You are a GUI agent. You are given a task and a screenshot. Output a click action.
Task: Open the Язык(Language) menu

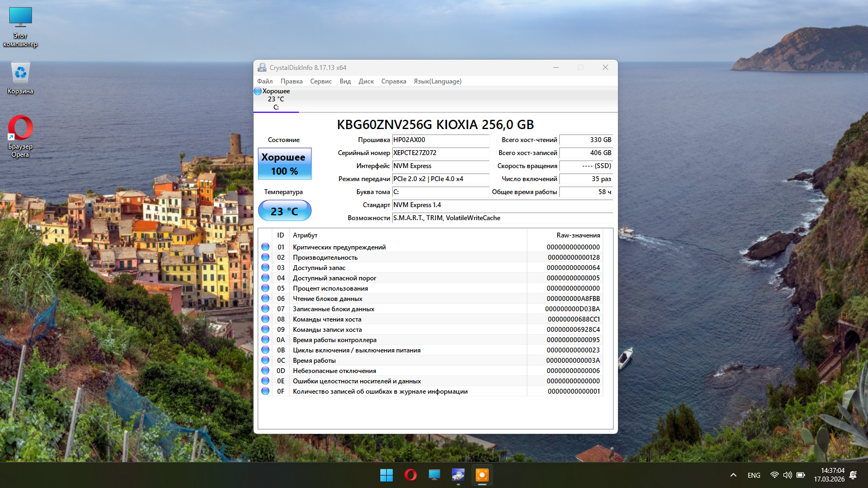(x=437, y=81)
